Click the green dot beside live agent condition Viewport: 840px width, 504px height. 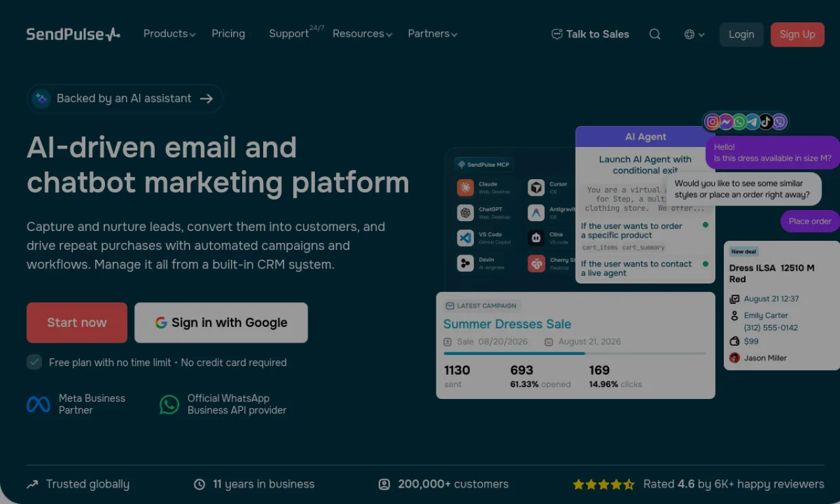pos(705,264)
